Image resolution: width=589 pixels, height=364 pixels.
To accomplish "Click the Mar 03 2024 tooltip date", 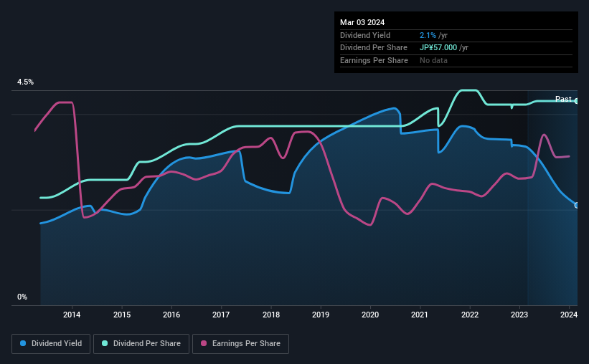I will click(x=362, y=22).
